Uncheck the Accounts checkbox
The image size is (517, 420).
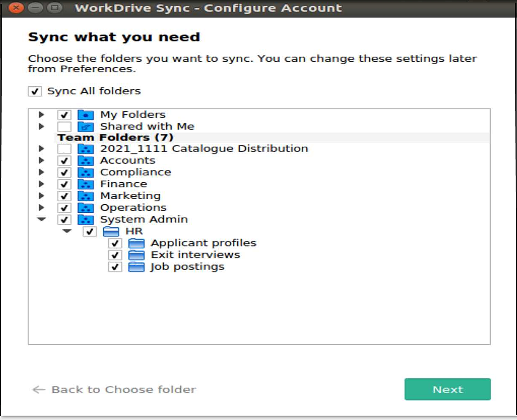[x=64, y=161]
